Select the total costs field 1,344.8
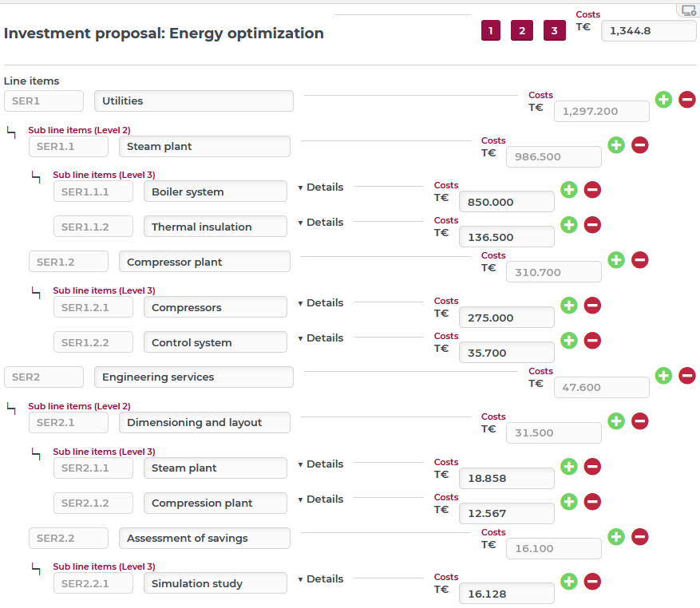The height and width of the screenshot is (608, 700). pos(649,31)
